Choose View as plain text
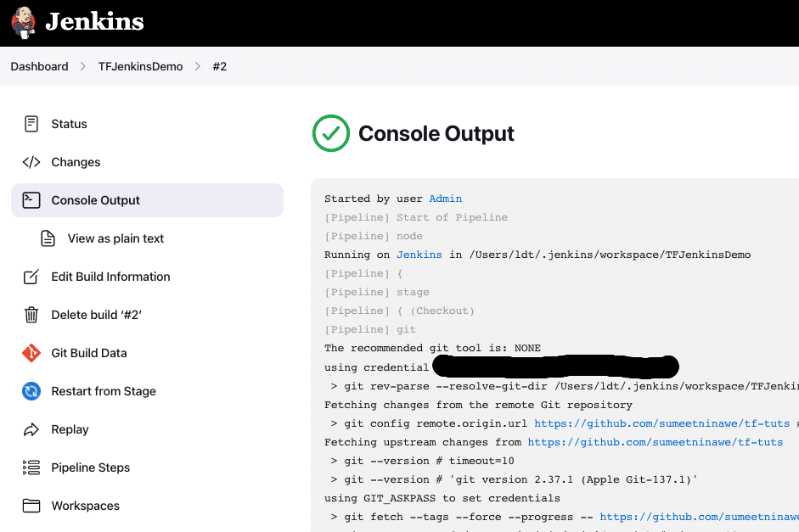Viewport: 799px width, 532px height. pos(115,238)
